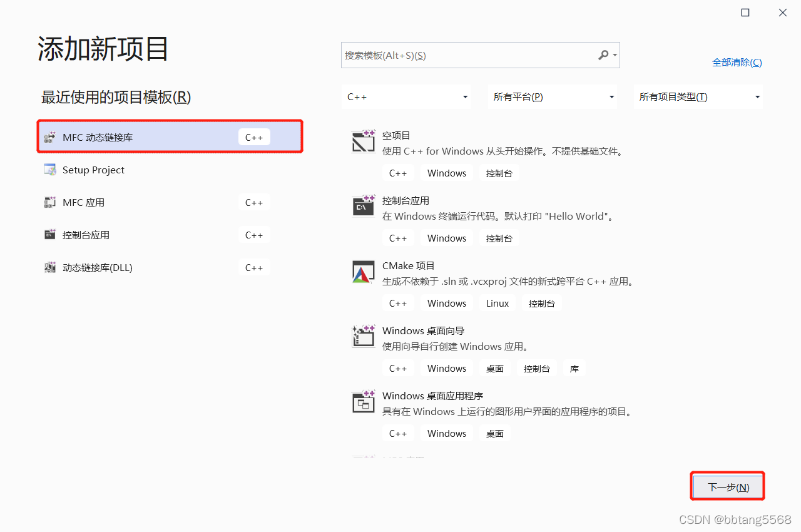Click the Windows 桌面向导 icon
This screenshot has width=801, height=532.
(x=364, y=337)
